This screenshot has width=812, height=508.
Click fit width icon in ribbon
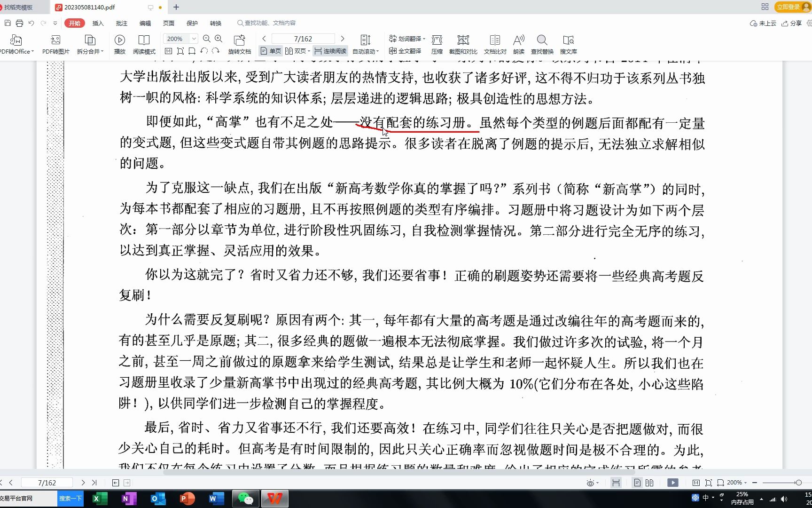pyautogui.click(x=192, y=51)
